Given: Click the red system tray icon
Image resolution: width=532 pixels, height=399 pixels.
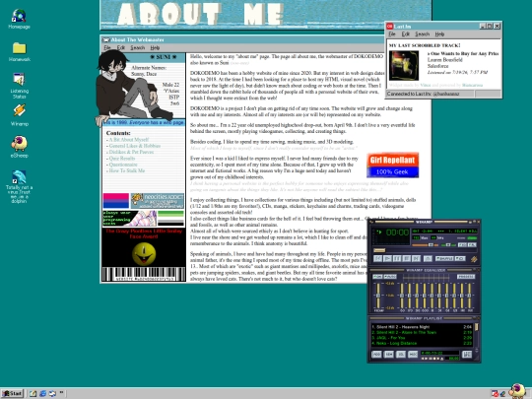Looking at the screenshot, I should [x=495, y=393].
